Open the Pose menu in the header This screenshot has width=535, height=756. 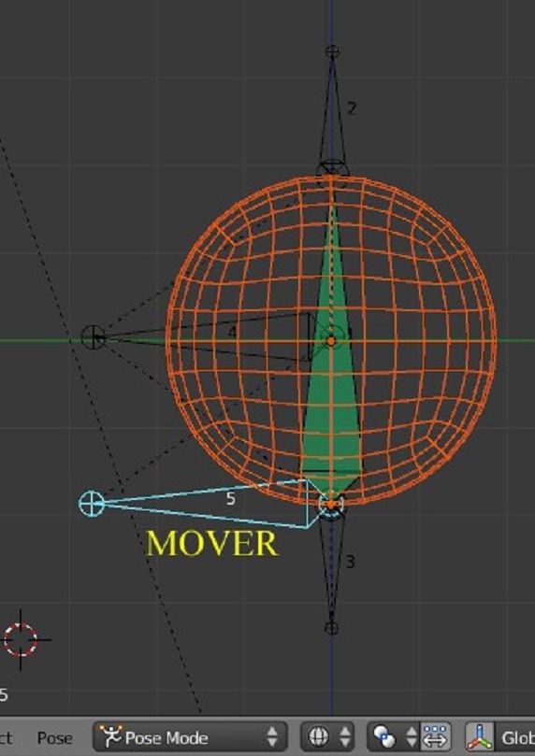coord(54,738)
